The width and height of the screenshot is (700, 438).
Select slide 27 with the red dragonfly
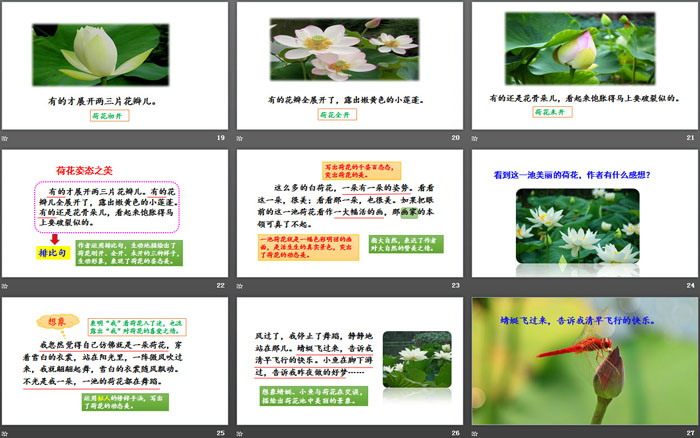584,360
